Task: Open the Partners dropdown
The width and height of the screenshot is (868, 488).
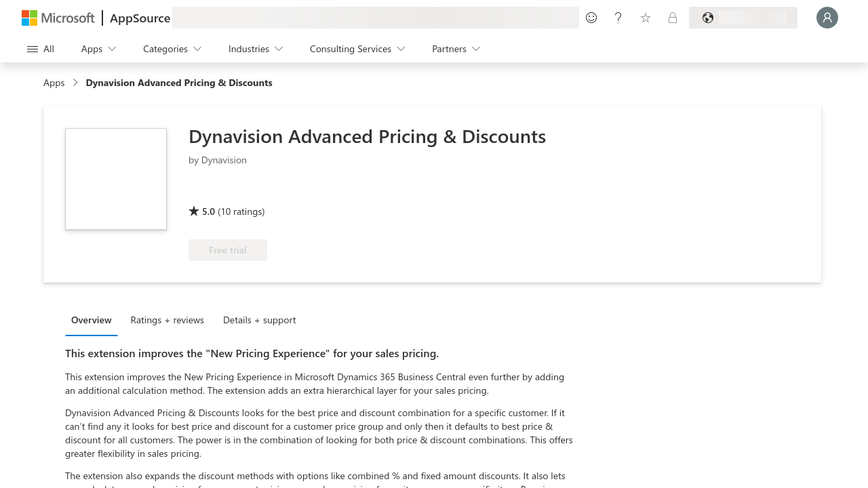Action: pos(456,49)
